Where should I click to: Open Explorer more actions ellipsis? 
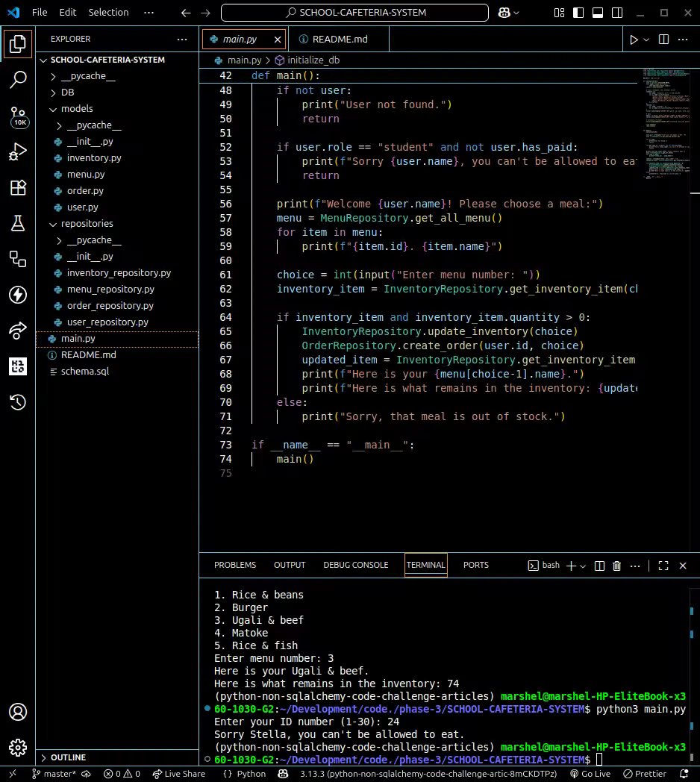[182, 39]
